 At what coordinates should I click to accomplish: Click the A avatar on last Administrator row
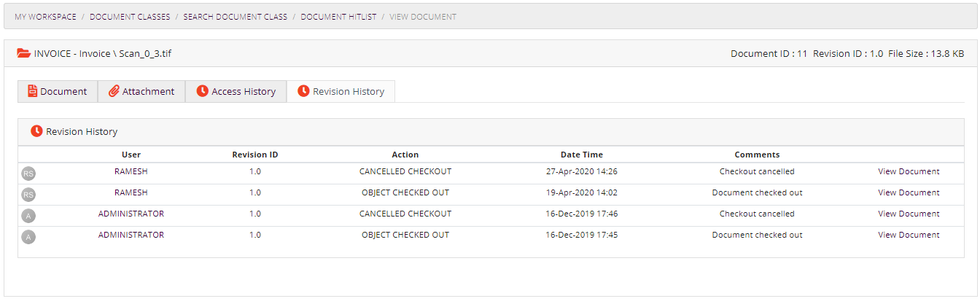pyautogui.click(x=29, y=237)
